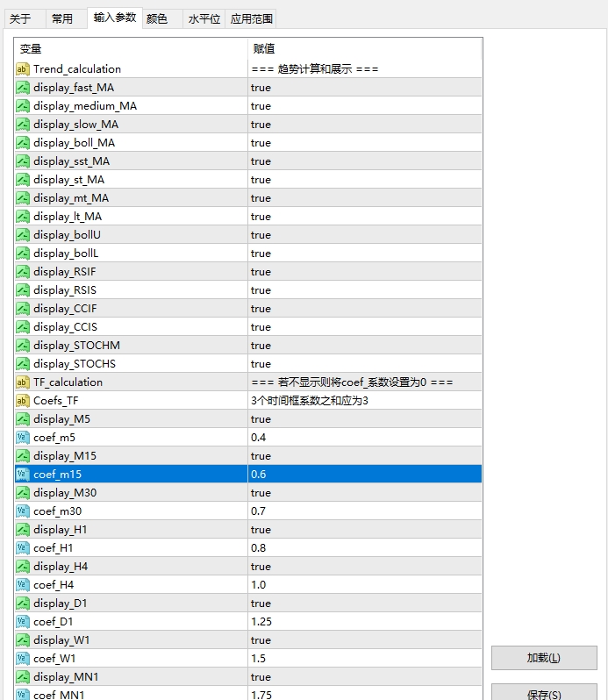
Task: Select the 0.8 value of coef_H1
Action: click(x=259, y=547)
